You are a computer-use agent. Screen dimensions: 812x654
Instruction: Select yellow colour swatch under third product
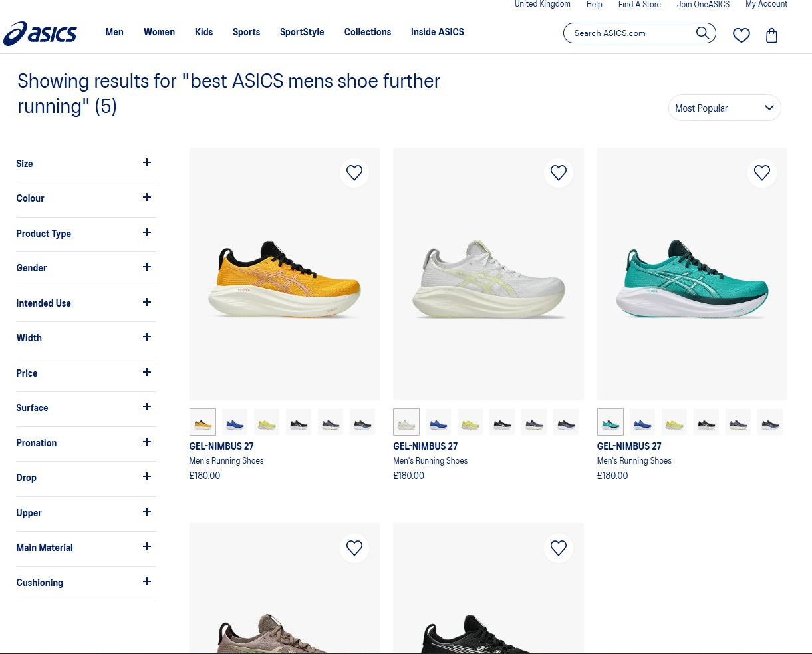(x=674, y=422)
